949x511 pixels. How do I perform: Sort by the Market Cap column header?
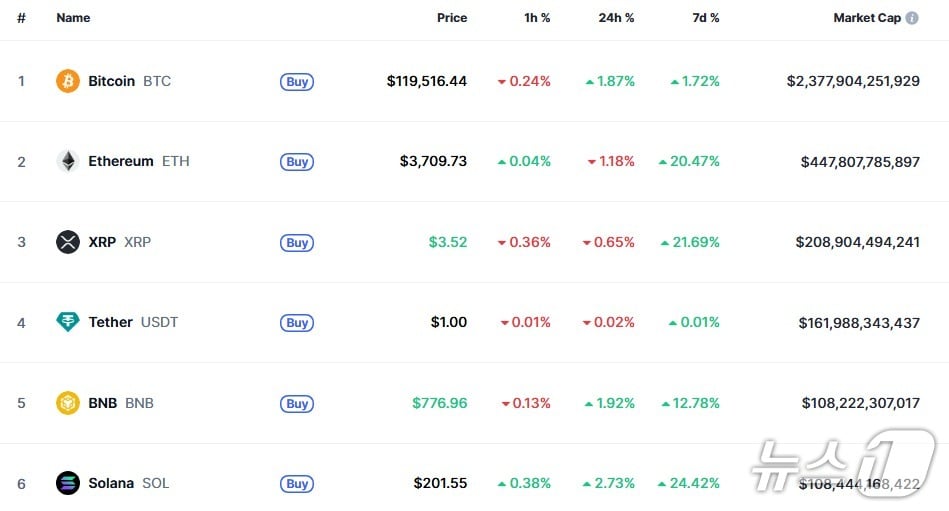[866, 18]
